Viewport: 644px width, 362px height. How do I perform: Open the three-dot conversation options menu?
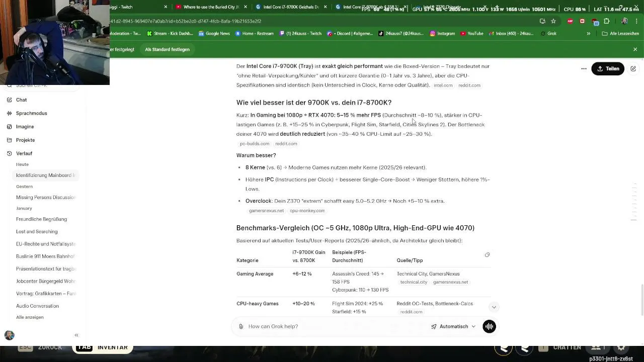[x=584, y=69]
